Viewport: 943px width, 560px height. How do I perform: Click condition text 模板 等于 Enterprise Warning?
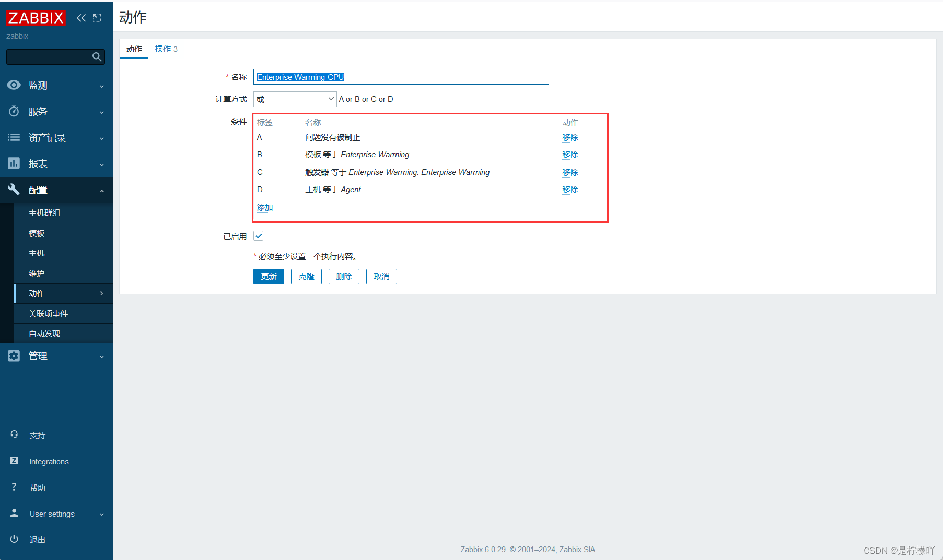click(x=357, y=155)
